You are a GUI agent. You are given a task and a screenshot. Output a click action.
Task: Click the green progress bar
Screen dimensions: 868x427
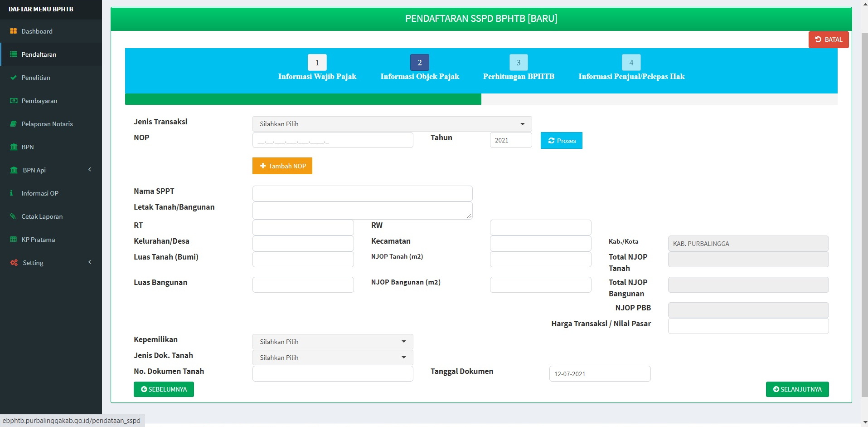[x=303, y=99]
